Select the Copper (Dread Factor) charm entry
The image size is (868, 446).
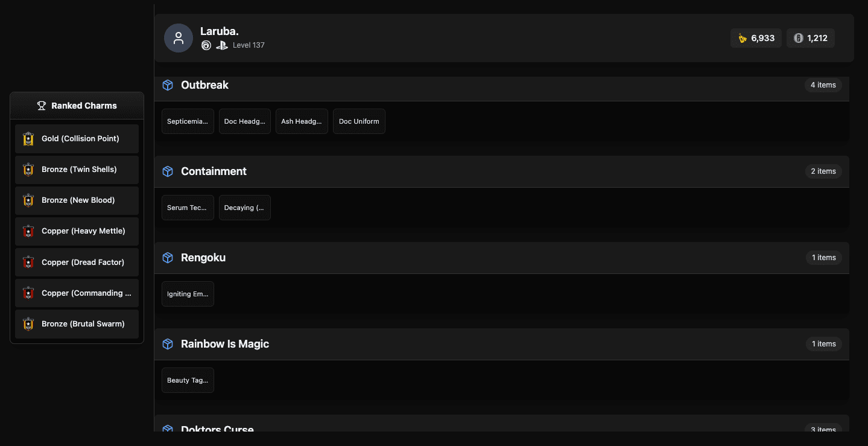pyautogui.click(x=77, y=263)
